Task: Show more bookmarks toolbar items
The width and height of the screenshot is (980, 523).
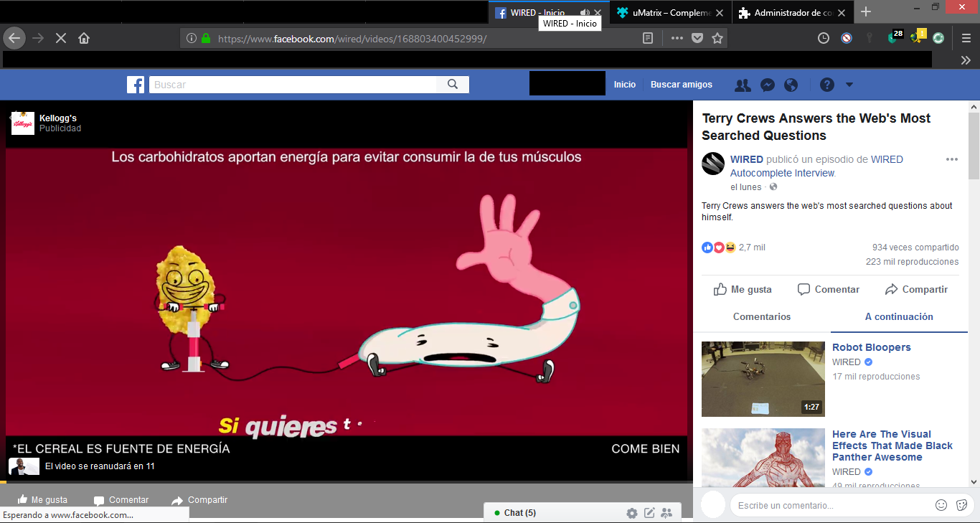Action: tap(966, 60)
